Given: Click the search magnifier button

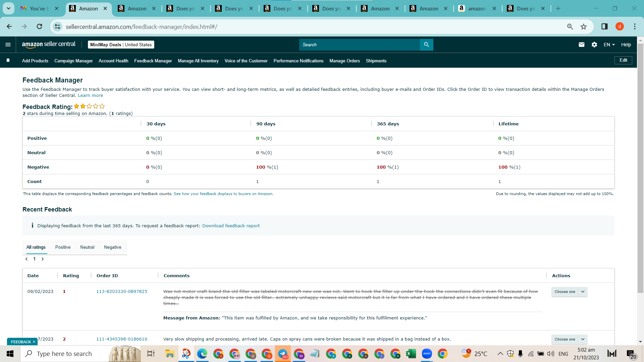Looking at the screenshot, I should click(x=426, y=45).
